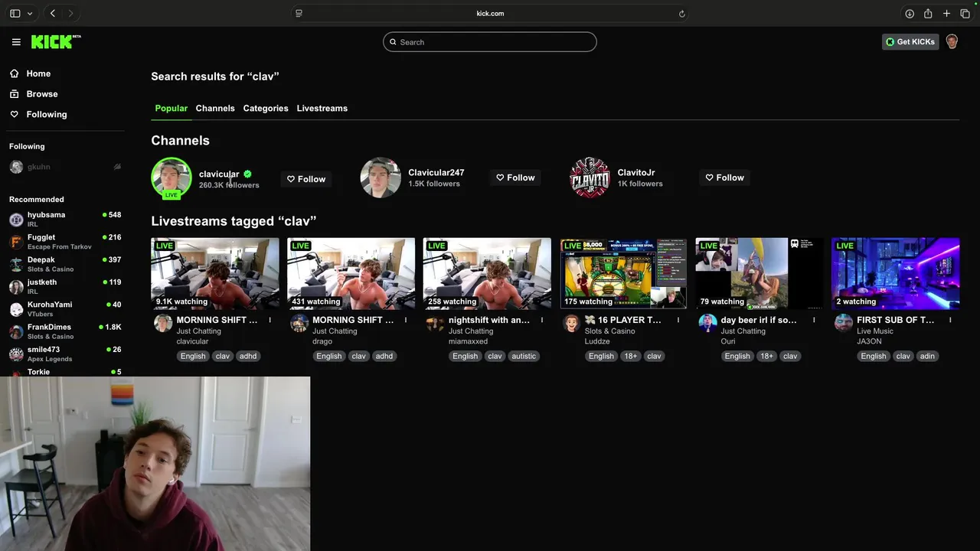Click the Safari share icon
Image resolution: width=980 pixels, height=551 pixels.
coord(928,13)
